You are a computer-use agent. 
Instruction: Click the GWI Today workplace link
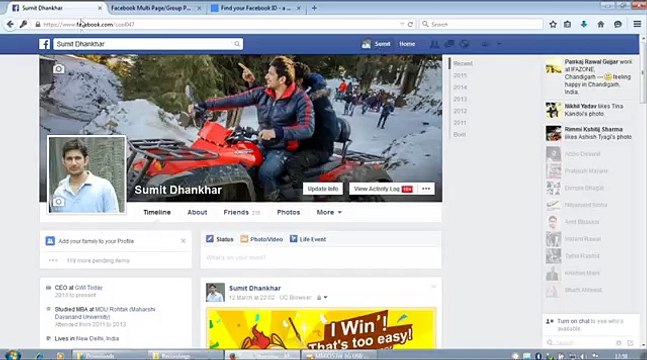click(x=89, y=287)
